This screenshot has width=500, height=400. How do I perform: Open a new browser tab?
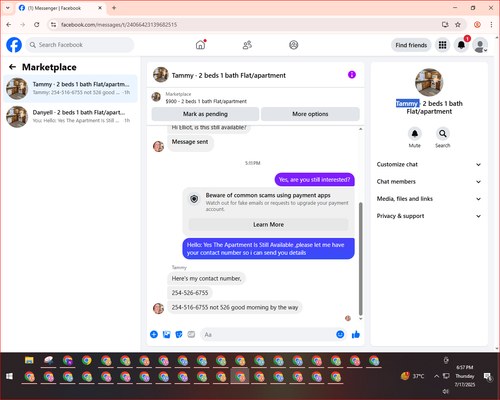[x=114, y=8]
